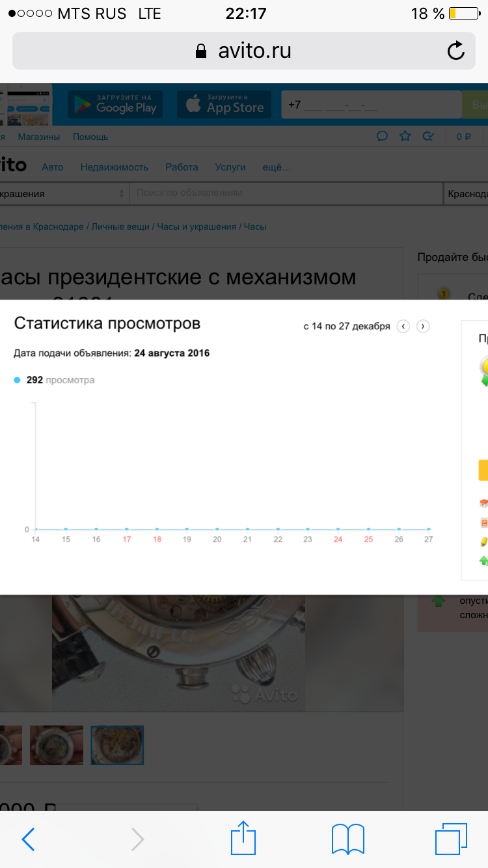Tap the Поиск по объявлениям search field
Screen dimensions: 488x868
[x=286, y=193]
